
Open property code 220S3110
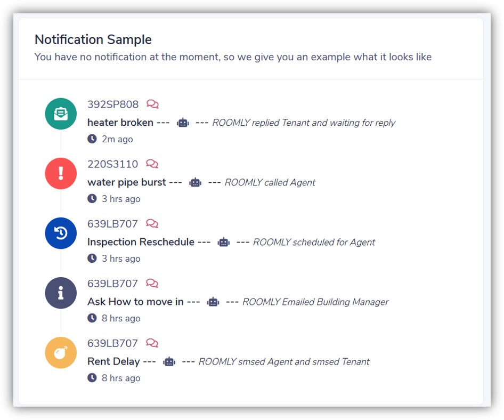112,164
